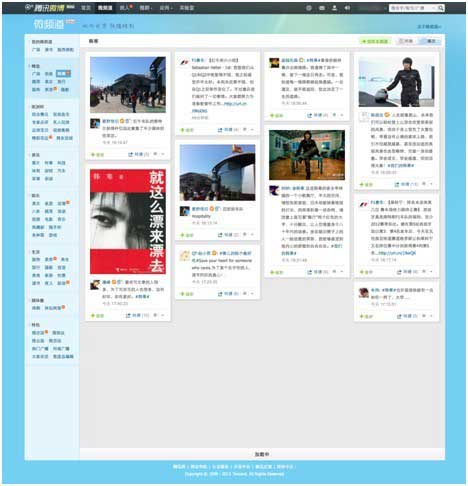
Task: Click the avatar on the bottom right short post
Action: 364,293
